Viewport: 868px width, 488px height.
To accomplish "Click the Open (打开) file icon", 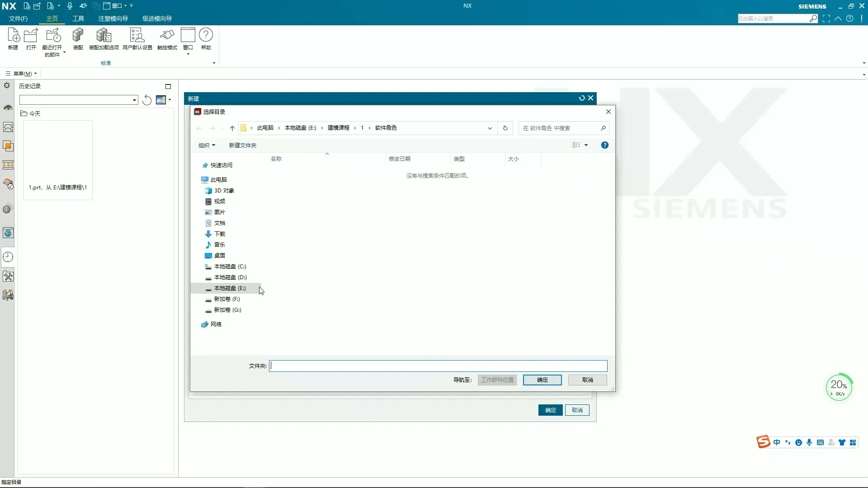I will point(31,36).
